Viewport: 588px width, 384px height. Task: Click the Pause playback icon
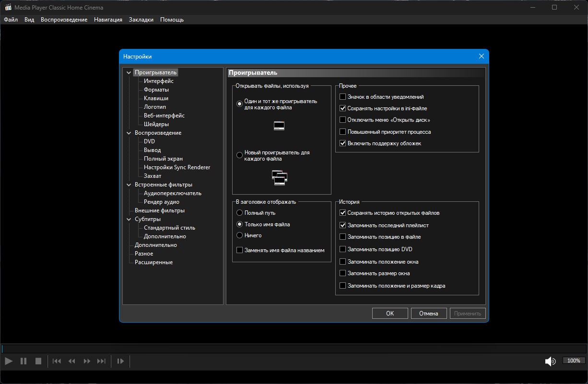(24, 361)
